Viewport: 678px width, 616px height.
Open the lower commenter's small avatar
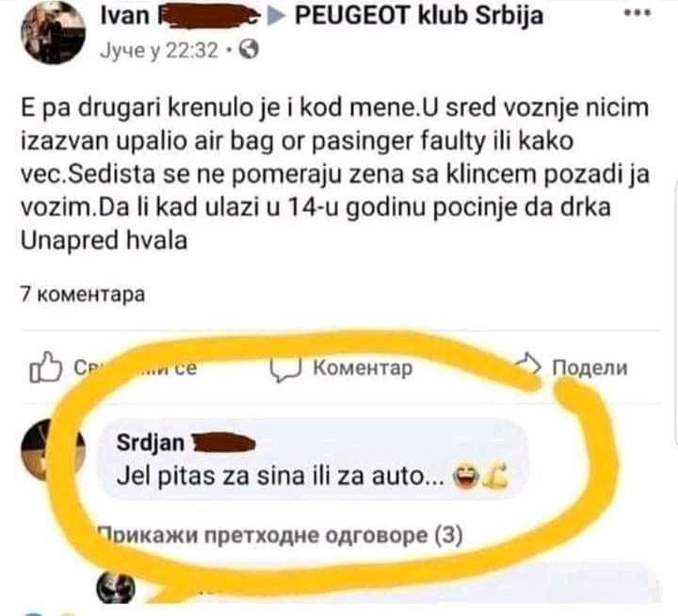pyautogui.click(x=116, y=588)
